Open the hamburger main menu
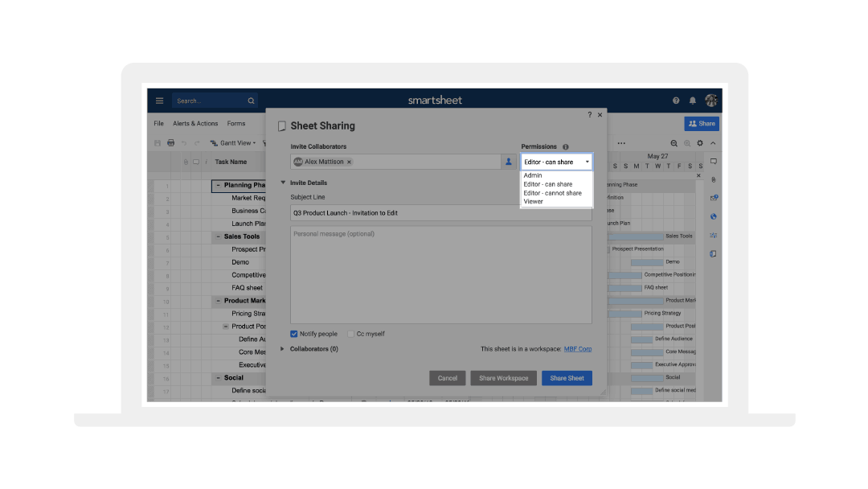Image resolution: width=868 pixels, height=489 pixels. click(159, 101)
